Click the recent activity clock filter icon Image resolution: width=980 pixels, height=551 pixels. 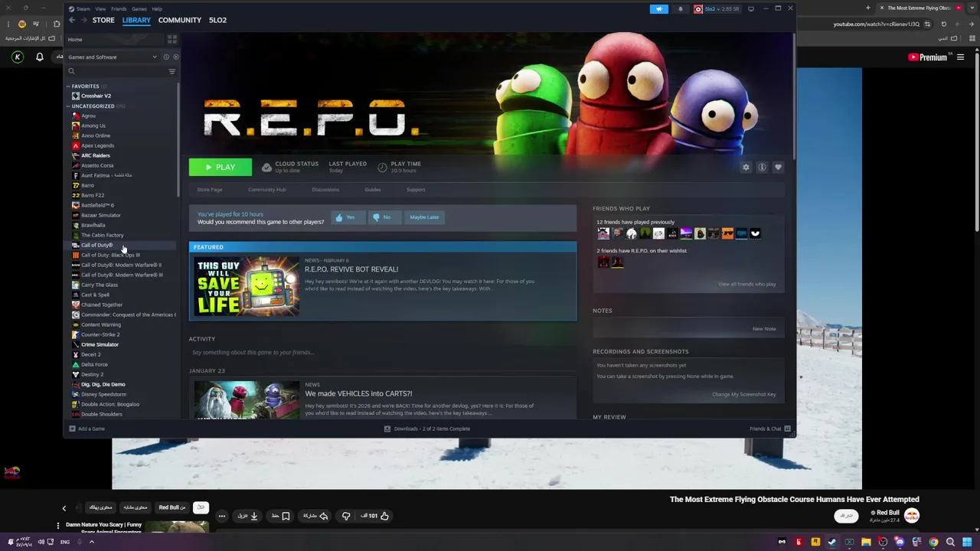(166, 57)
